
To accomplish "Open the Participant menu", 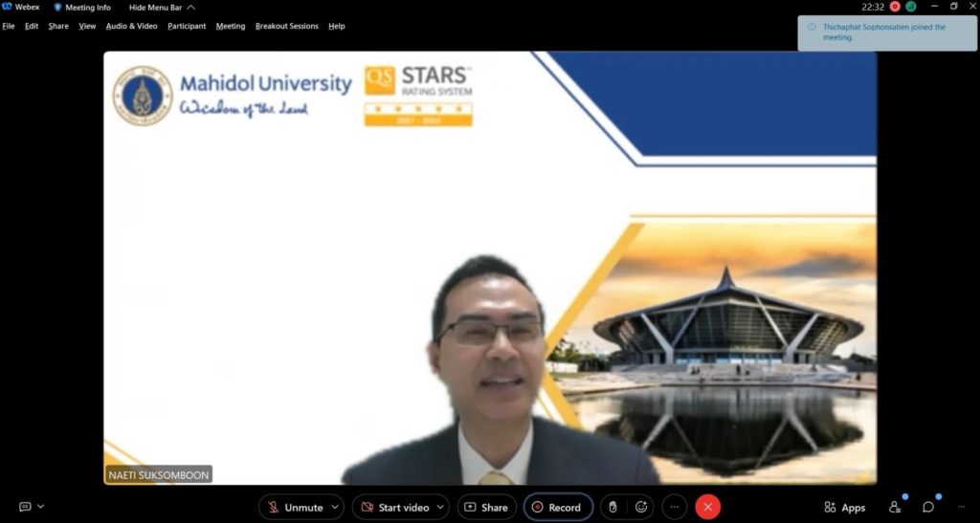I will click(x=187, y=26).
